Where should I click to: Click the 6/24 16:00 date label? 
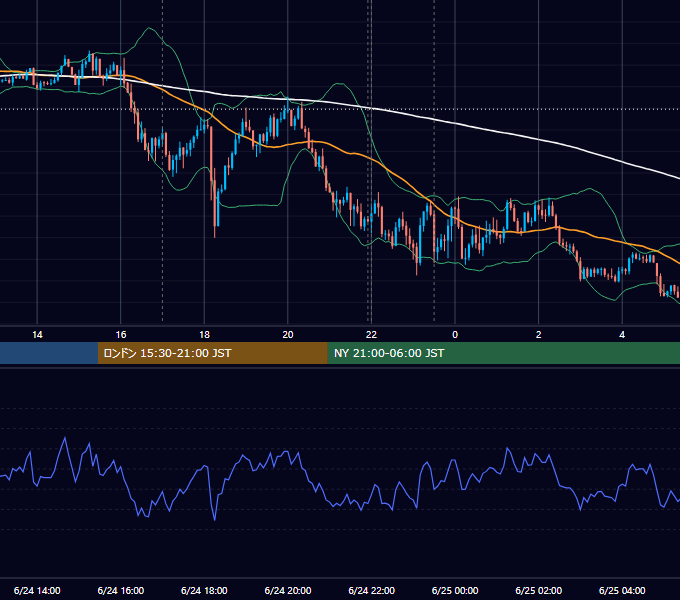coord(121,590)
